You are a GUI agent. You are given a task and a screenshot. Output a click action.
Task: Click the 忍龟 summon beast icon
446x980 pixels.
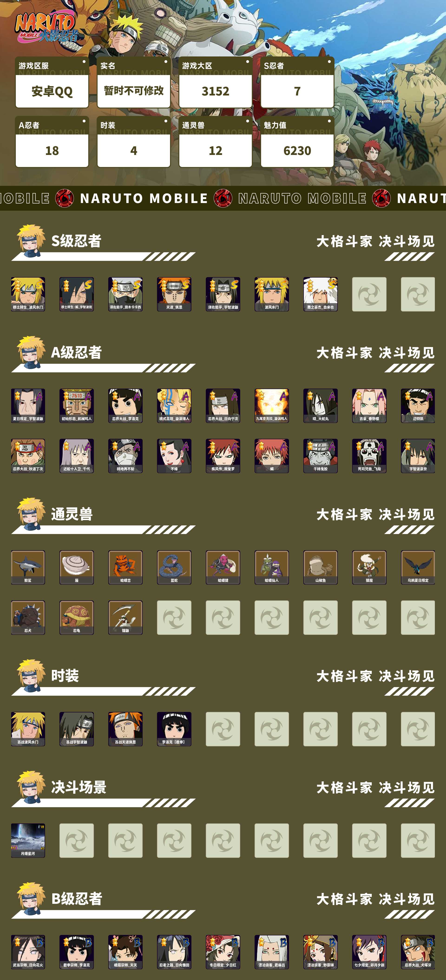tap(76, 617)
